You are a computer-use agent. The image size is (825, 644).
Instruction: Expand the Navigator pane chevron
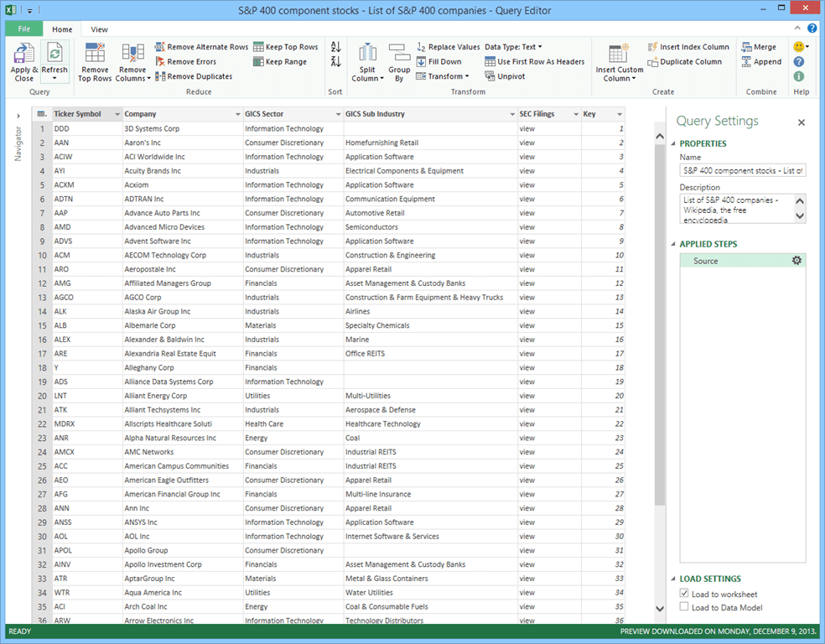point(18,116)
